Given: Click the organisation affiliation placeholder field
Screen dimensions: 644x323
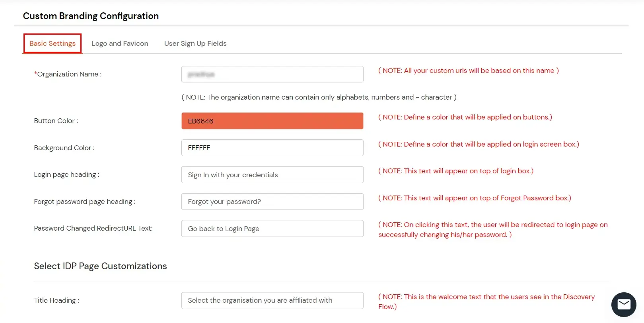Looking at the screenshot, I should [x=272, y=300].
